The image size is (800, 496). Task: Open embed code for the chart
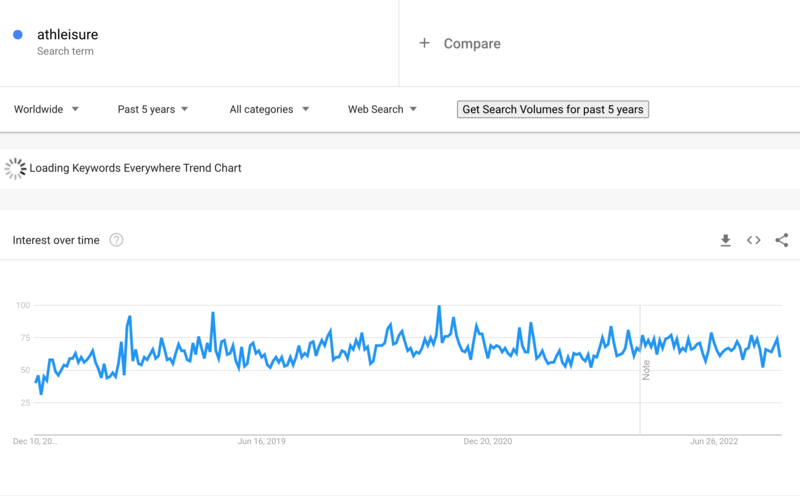pyautogui.click(x=754, y=240)
